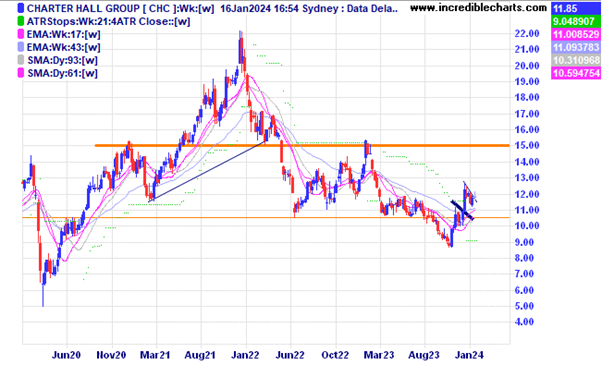The height and width of the screenshot is (365, 602).
Task: Click the green ATRStops legend marker
Action: (x=21, y=21)
